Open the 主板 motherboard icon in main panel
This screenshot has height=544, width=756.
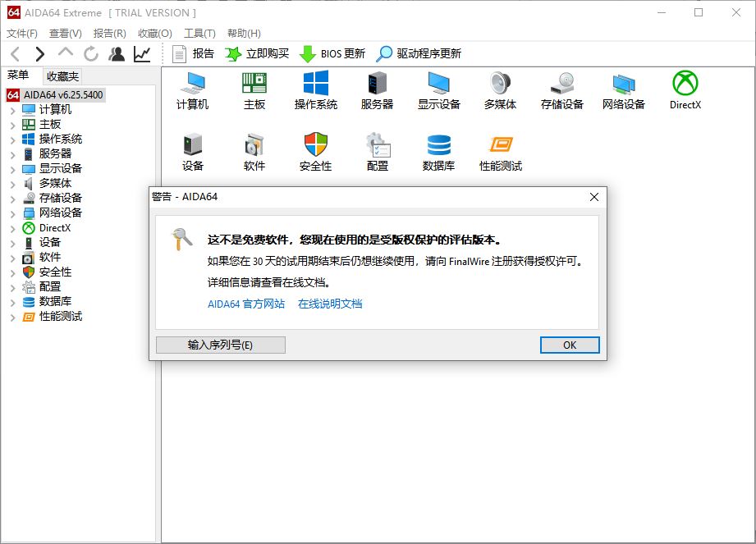(x=254, y=90)
